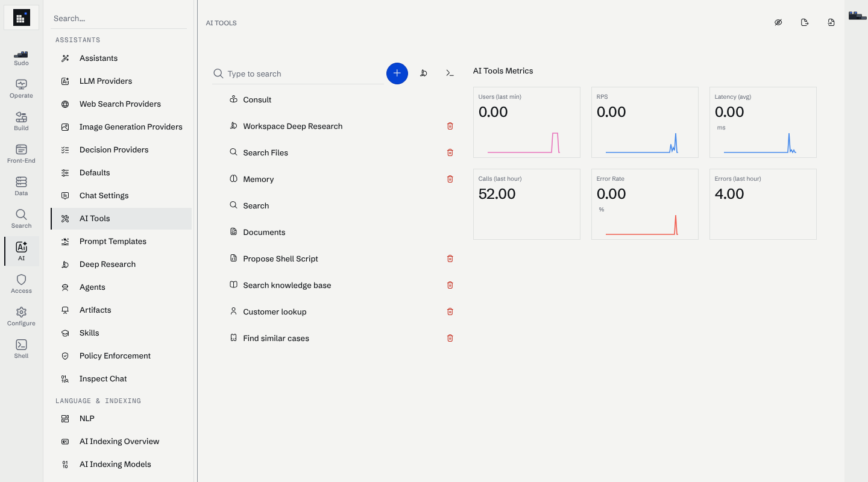Viewport: 868px width, 482px height.
Task: Click the blue add tool button
Action: pyautogui.click(x=397, y=74)
